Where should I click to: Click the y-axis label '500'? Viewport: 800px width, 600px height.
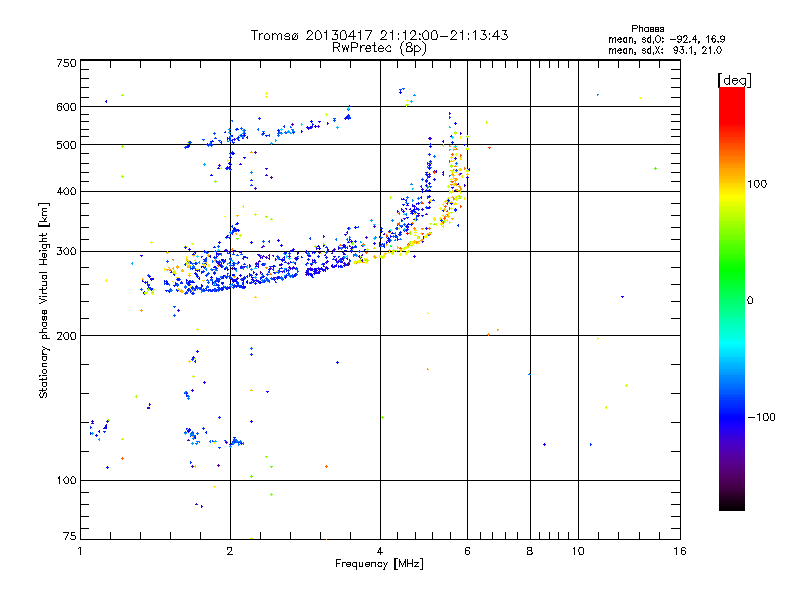coord(66,145)
